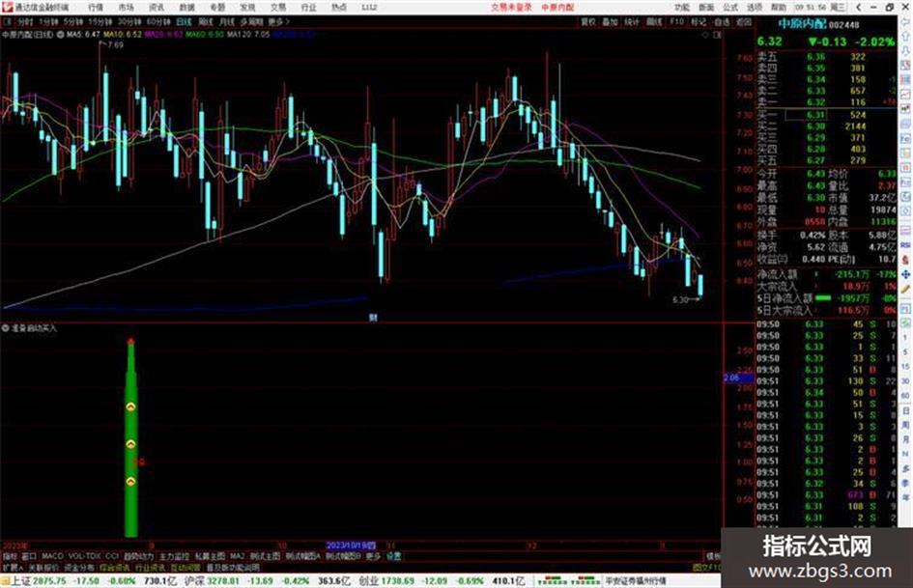The width and height of the screenshot is (913, 588).
Task: Select the VOL-TDX indicator tab
Action: (84, 556)
